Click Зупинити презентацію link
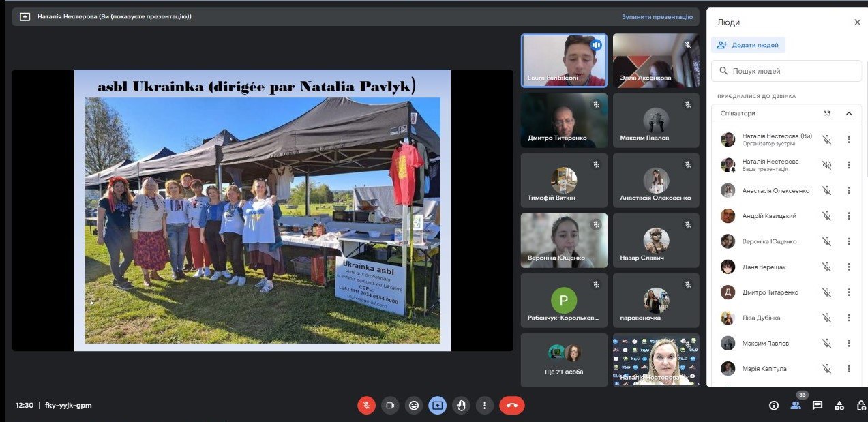This screenshot has width=868, height=422. coord(656,16)
